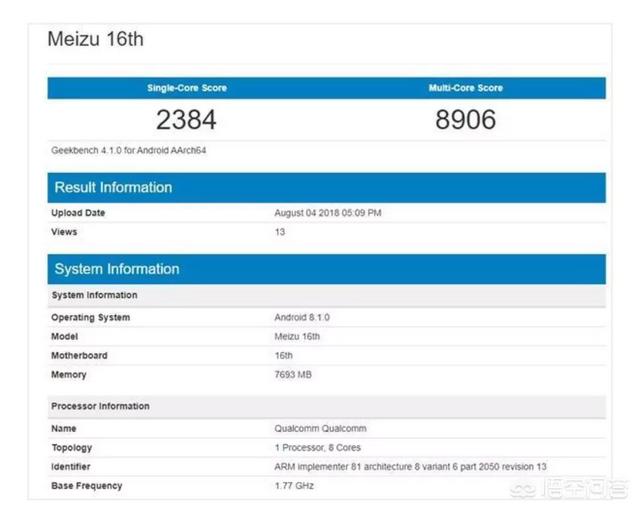Select the August 04 2018 05:09 PM value
640x510 pixels.
[328, 213]
